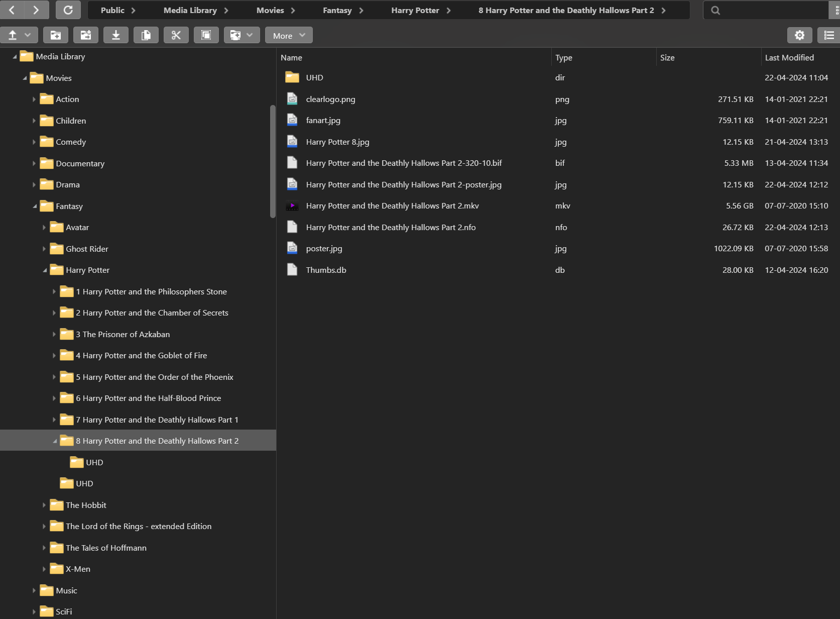Click the poster.jpg image file icon
The image size is (840, 619).
pyautogui.click(x=292, y=249)
